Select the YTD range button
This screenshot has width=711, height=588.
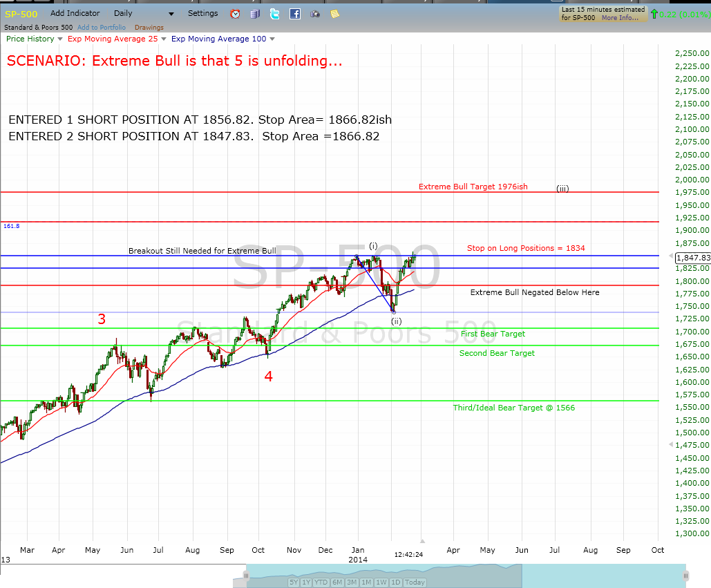click(321, 582)
